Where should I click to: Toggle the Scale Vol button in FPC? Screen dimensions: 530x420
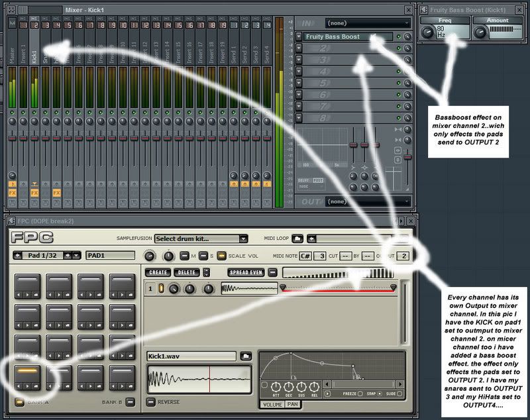click(221, 256)
